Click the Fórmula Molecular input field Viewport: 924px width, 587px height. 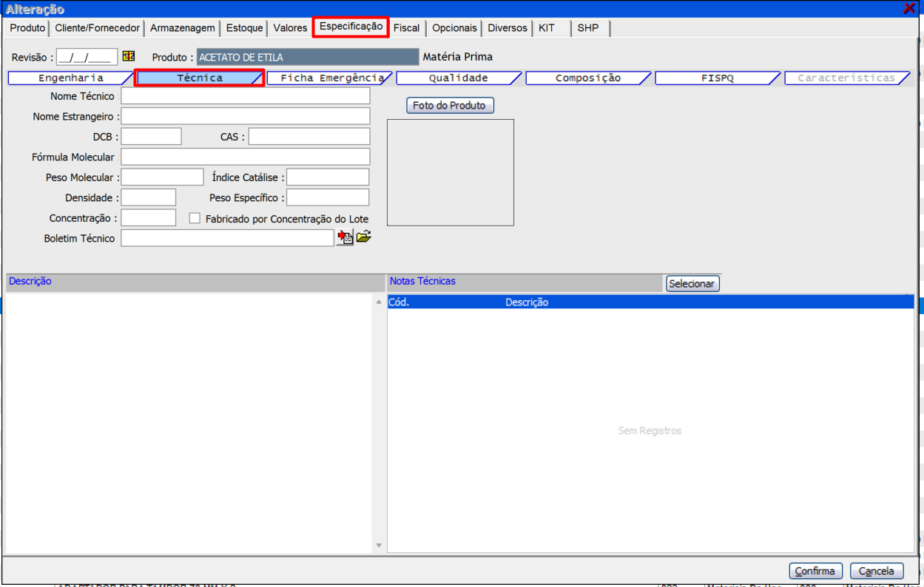pos(245,157)
